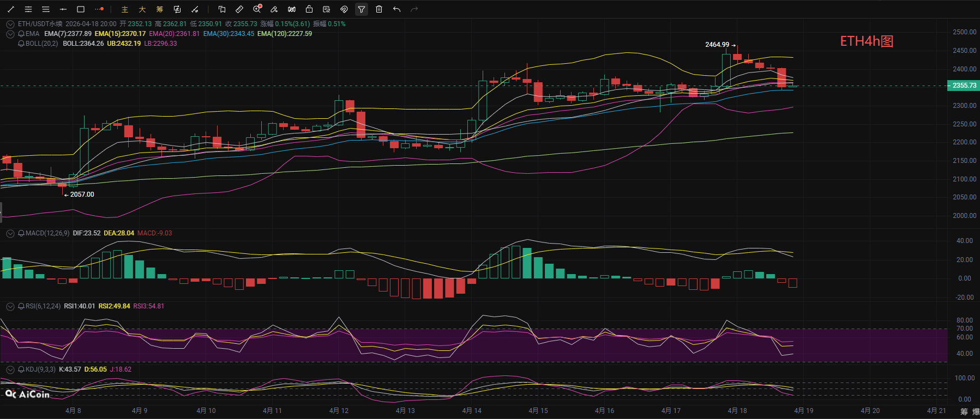This screenshot has height=419, width=980.
Task: Open the ruler measurement tool
Action: coord(239,9)
